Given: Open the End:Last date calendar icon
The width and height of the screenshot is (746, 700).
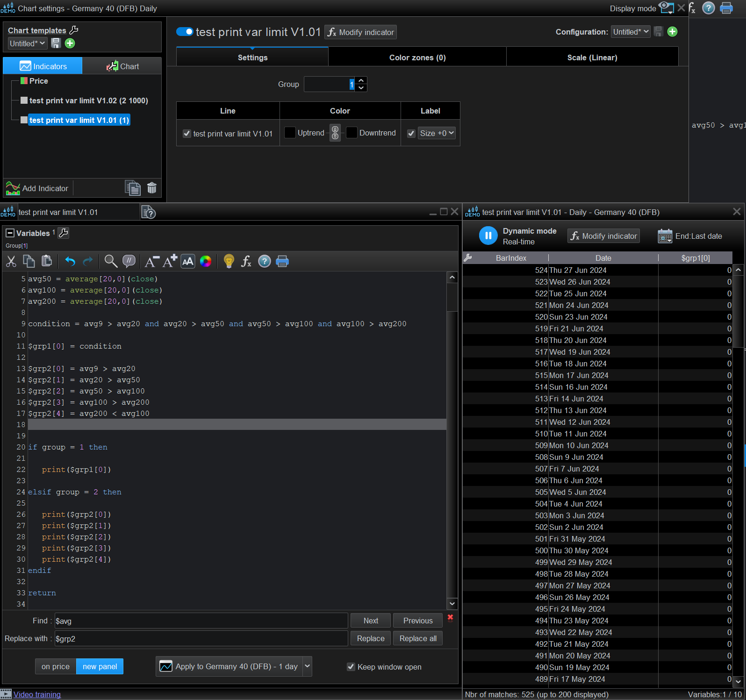Looking at the screenshot, I should click(x=665, y=236).
